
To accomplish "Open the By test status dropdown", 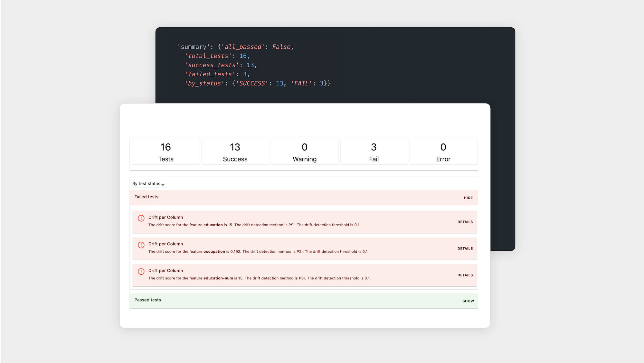I will (x=149, y=184).
